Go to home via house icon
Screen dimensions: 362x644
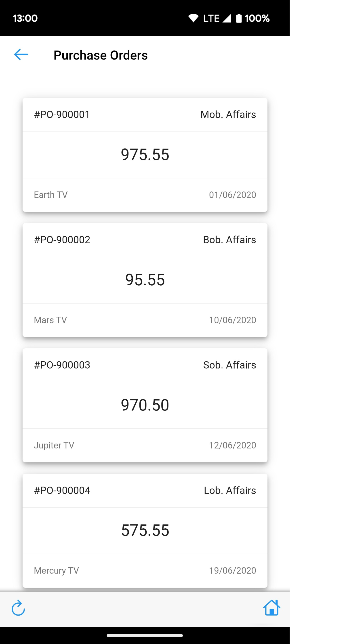click(x=271, y=608)
